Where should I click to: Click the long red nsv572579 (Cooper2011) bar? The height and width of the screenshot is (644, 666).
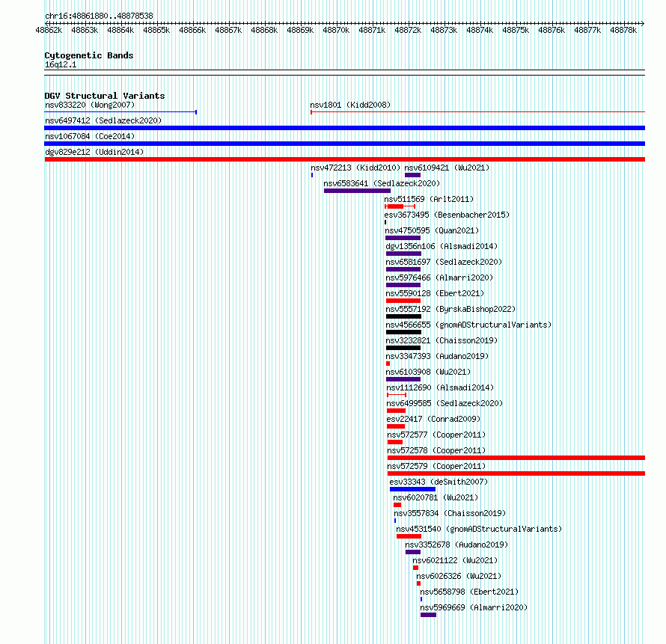[516, 473]
